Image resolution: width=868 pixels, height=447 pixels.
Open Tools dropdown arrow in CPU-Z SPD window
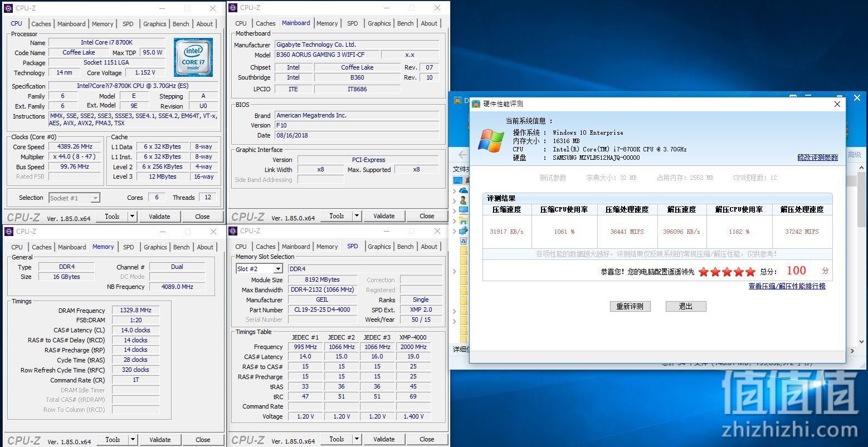pos(357,439)
